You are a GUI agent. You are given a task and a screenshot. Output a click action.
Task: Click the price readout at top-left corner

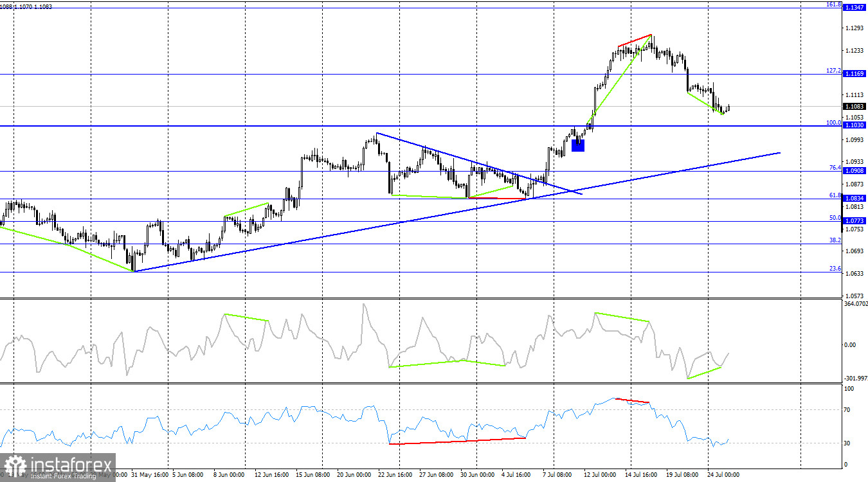[x=26, y=6]
